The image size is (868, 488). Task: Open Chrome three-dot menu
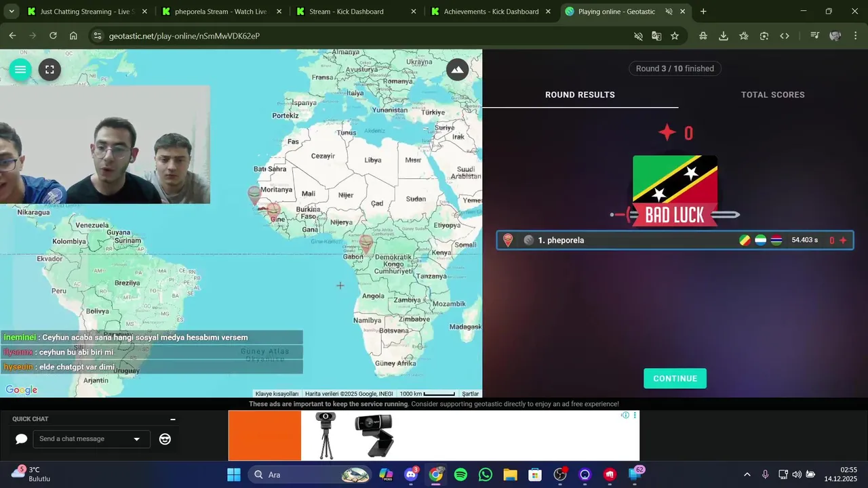(854, 36)
